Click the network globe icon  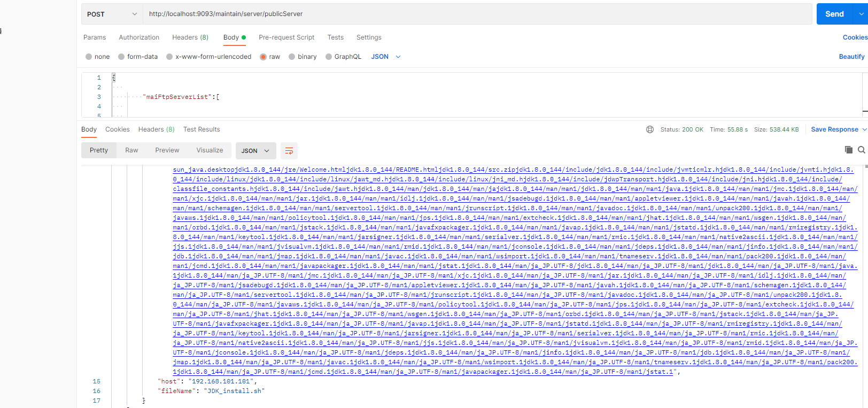(650, 129)
